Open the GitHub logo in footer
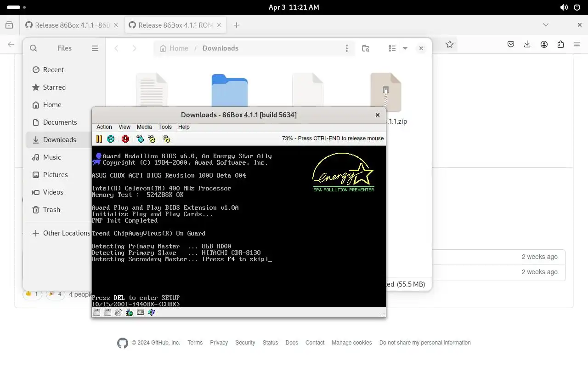The image size is (588, 368). [123, 343]
